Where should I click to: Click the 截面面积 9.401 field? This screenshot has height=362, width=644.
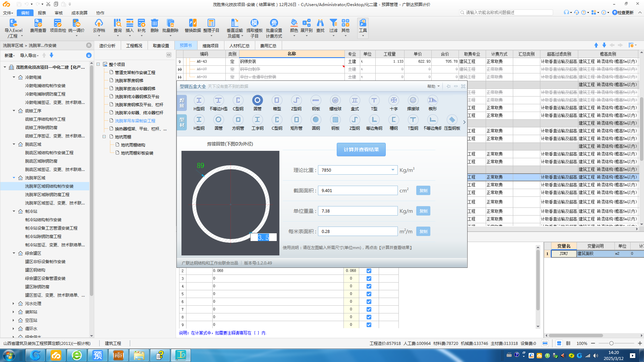click(358, 190)
